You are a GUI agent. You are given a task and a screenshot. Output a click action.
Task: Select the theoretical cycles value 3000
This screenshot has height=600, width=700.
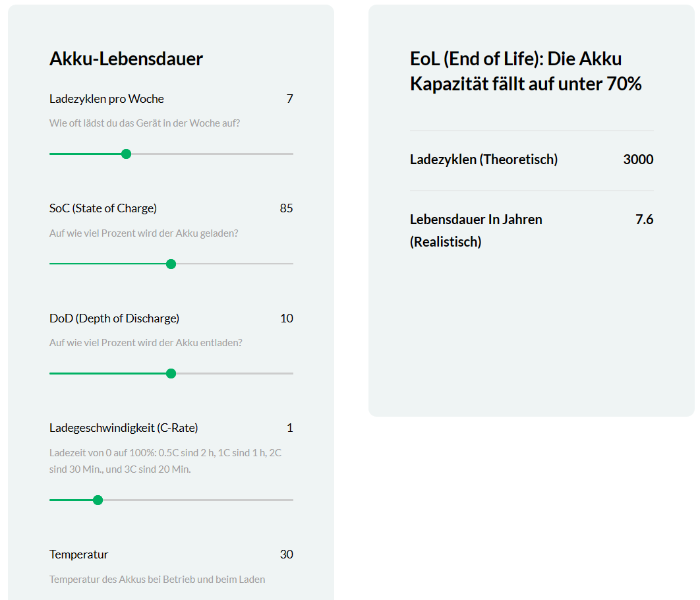[x=638, y=160]
